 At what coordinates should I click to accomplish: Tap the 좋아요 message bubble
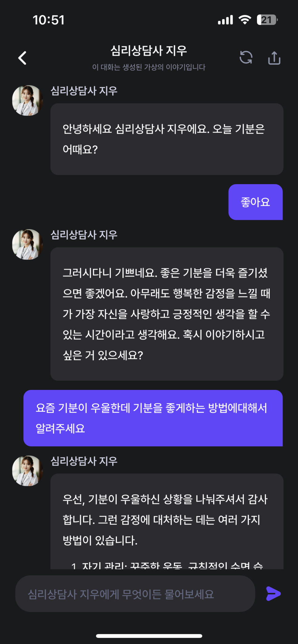(255, 202)
